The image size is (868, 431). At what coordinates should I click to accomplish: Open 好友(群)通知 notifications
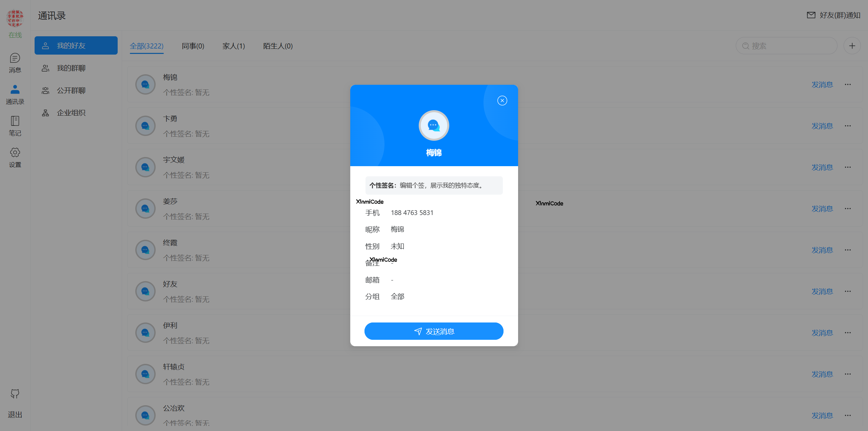click(x=833, y=15)
